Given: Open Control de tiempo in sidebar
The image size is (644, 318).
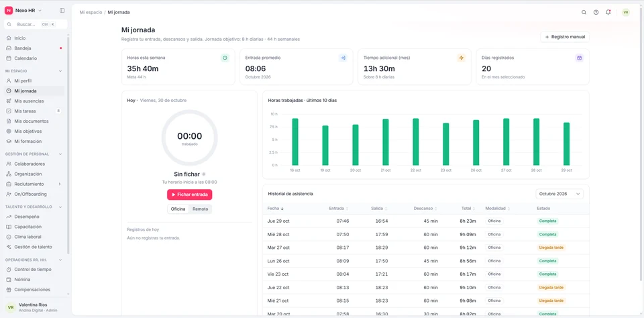Looking at the screenshot, I should click(34, 270).
